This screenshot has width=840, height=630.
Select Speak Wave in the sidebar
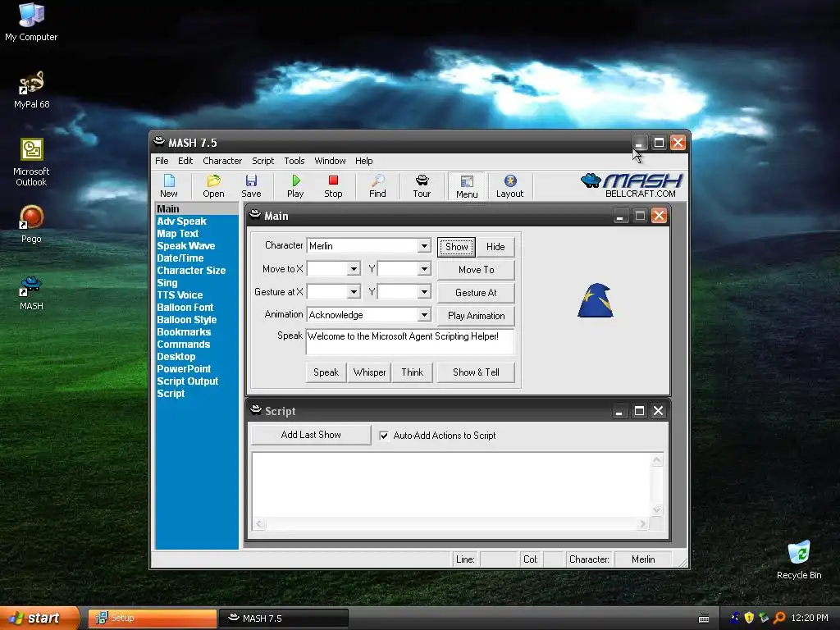186,246
